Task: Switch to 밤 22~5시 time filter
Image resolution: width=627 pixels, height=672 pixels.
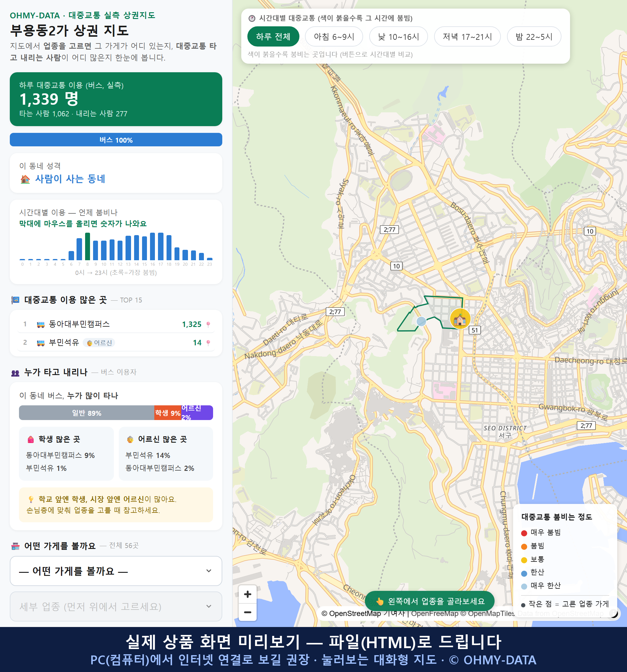Action: pos(534,36)
